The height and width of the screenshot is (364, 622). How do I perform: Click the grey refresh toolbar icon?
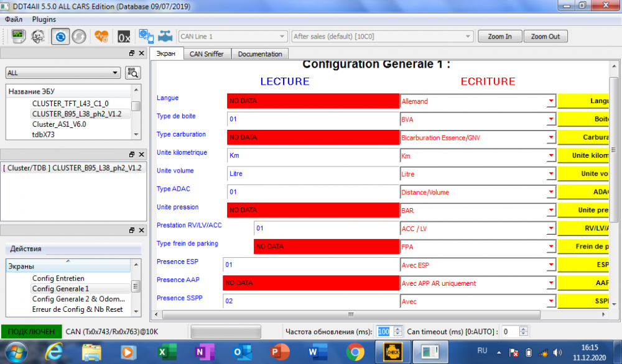tap(79, 37)
